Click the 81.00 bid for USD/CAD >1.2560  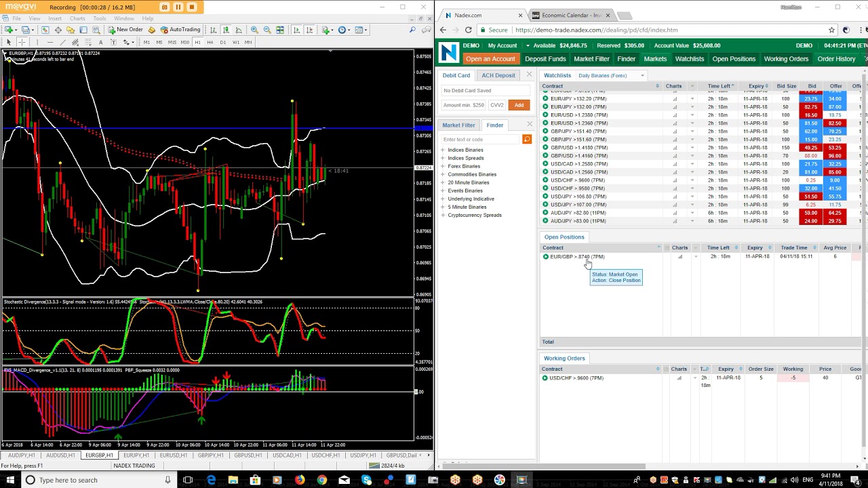(x=811, y=172)
